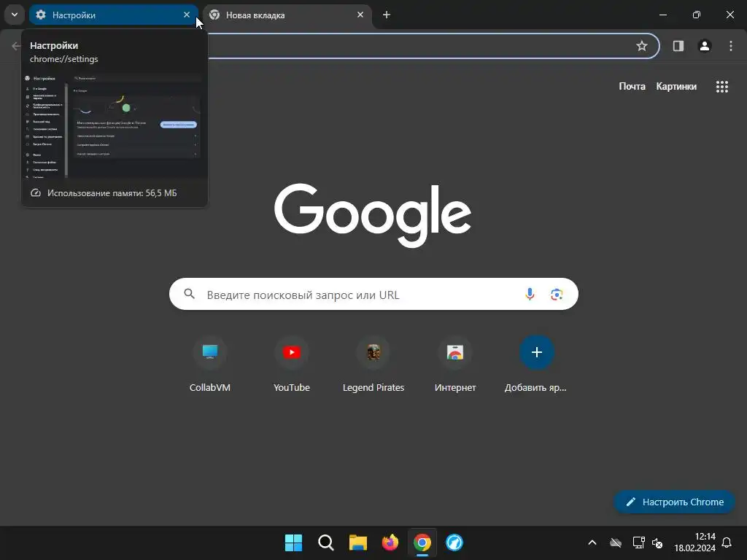The height and width of the screenshot is (560, 747).
Task: Open the YouTube shortcut
Action: tap(292, 365)
